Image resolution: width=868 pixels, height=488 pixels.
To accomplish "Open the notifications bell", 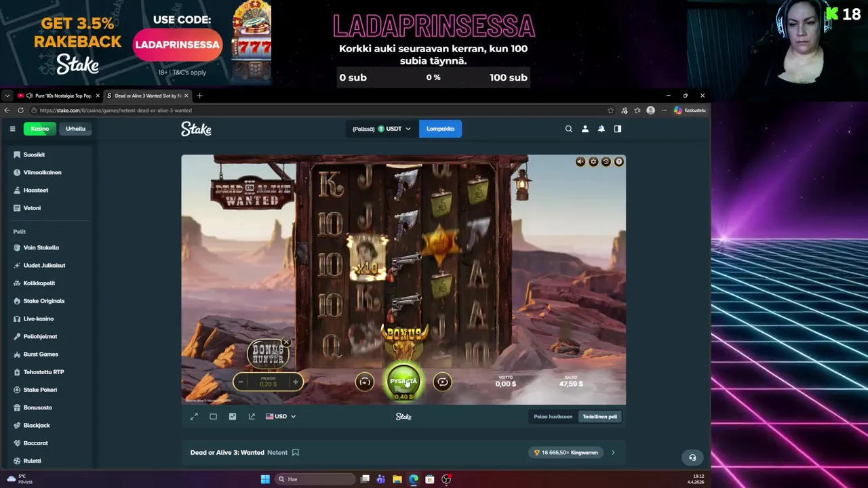I will tap(601, 129).
